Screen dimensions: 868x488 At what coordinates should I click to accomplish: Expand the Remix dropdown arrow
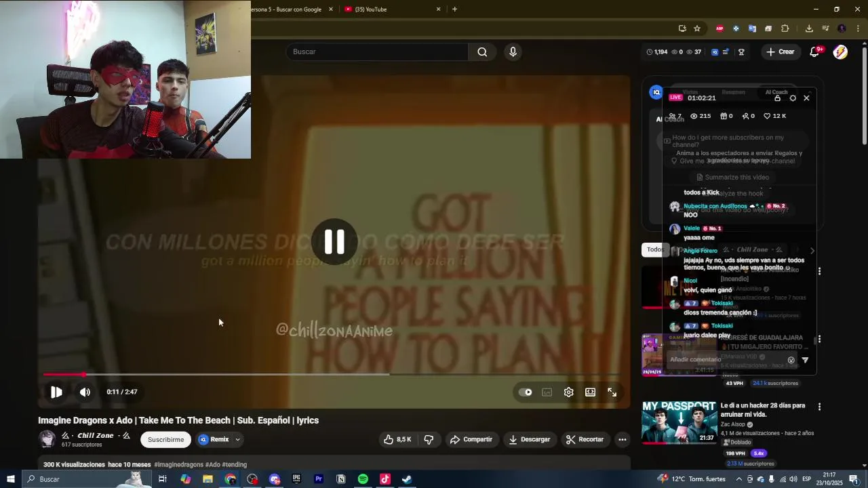point(237,439)
